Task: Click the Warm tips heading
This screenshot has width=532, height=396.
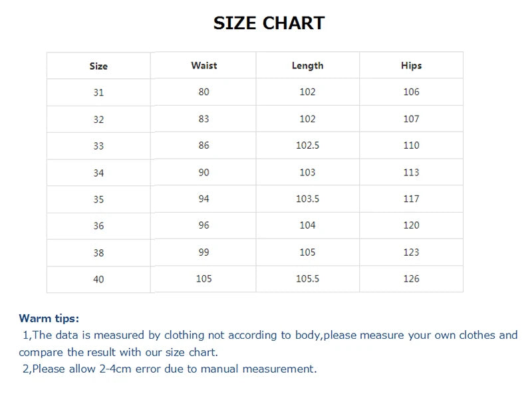Action: coord(49,319)
